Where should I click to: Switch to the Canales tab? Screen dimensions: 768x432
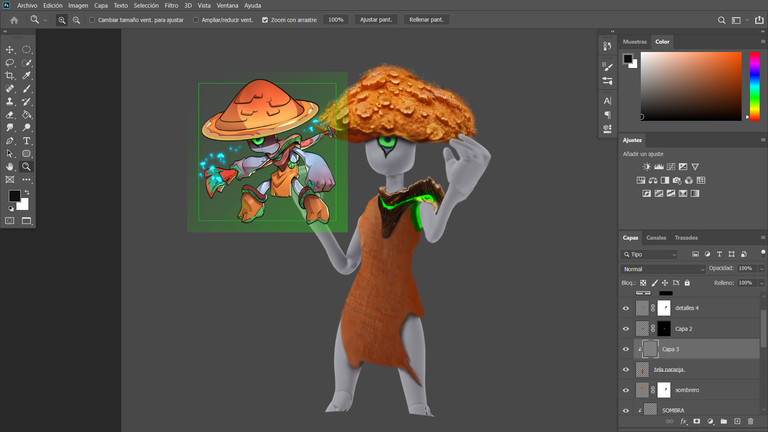coord(656,238)
